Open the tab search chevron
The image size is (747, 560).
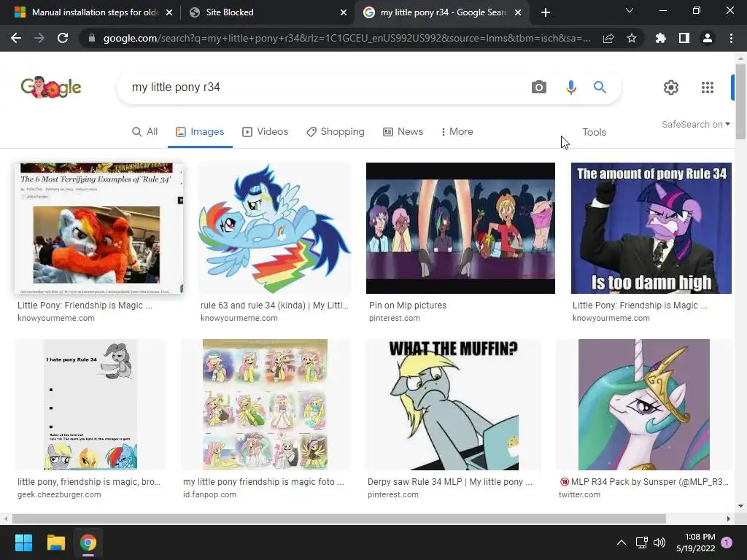pyautogui.click(x=630, y=10)
